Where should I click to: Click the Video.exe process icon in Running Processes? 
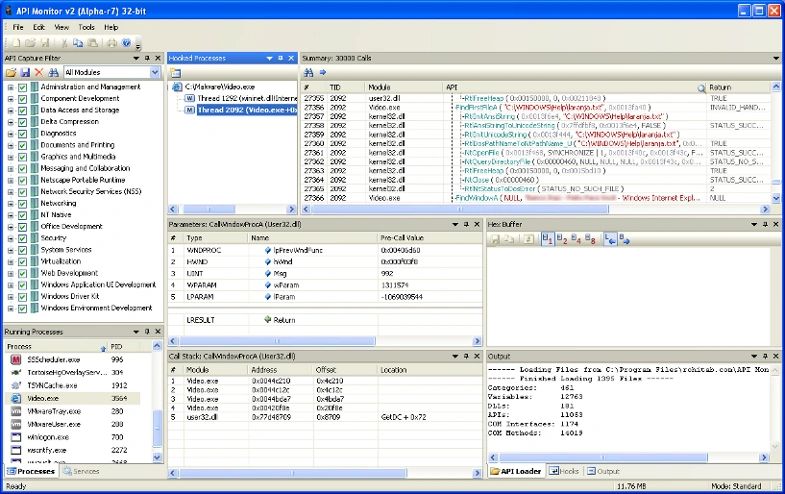pos(15,398)
